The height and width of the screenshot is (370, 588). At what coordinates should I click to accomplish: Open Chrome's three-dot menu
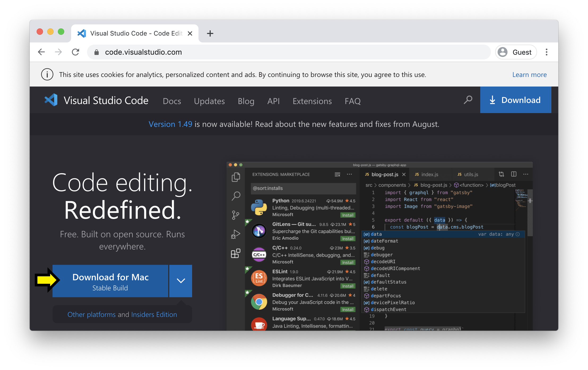click(x=546, y=52)
